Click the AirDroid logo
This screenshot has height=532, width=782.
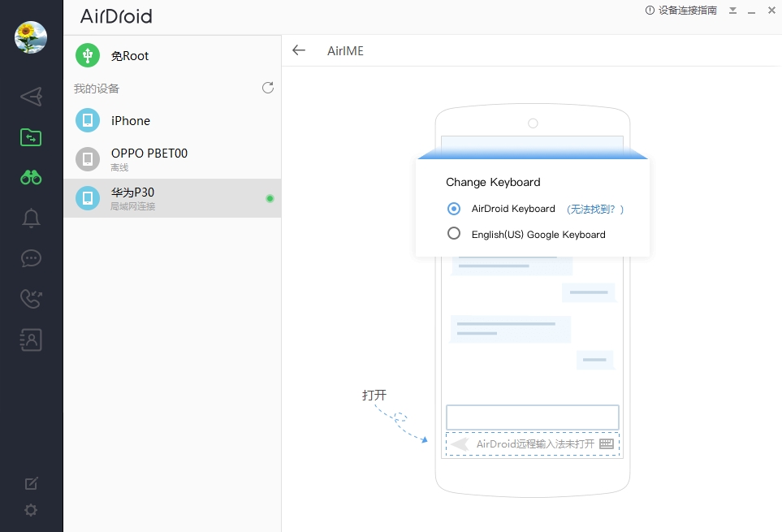click(116, 16)
